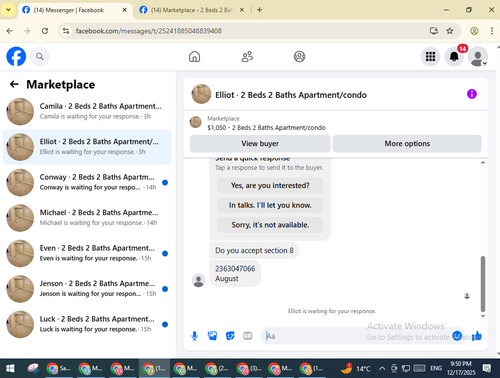This screenshot has width=500, height=378.
Task: Click the Facebook search magnifier icon
Action: coord(40,57)
